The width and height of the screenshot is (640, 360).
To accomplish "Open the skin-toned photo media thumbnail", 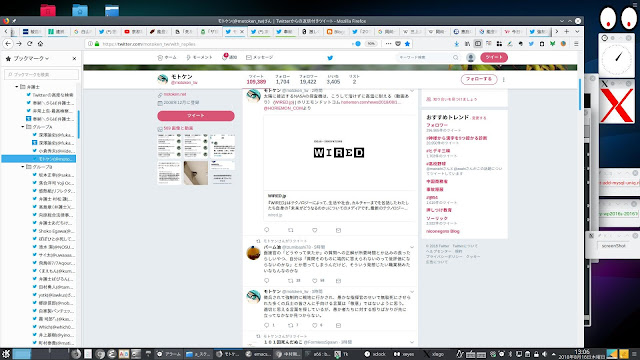I will 196,173.
